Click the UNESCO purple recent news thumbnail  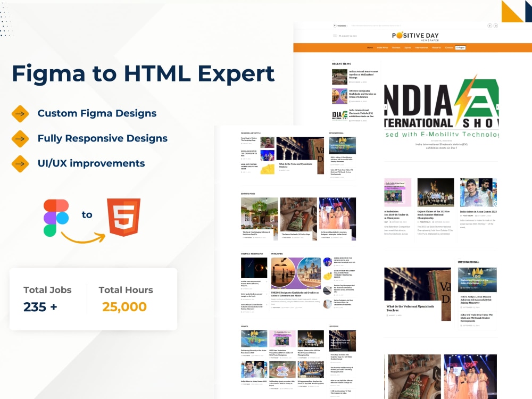339,96
